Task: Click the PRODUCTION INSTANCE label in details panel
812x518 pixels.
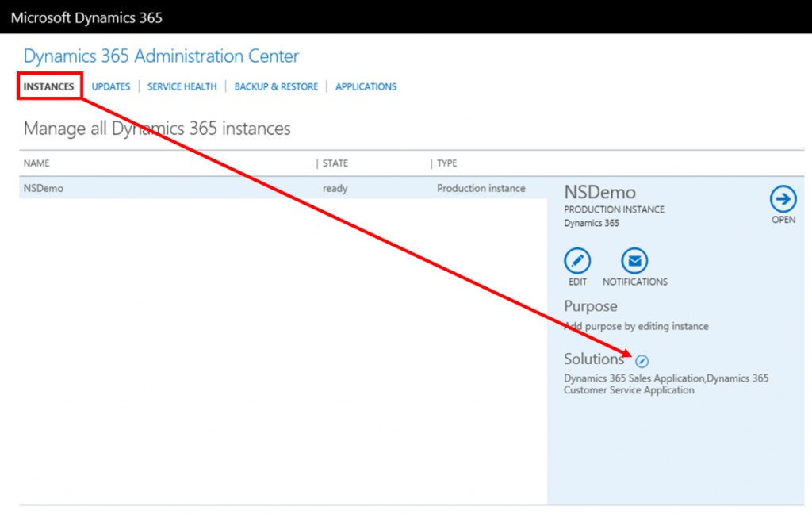Action: [615, 209]
